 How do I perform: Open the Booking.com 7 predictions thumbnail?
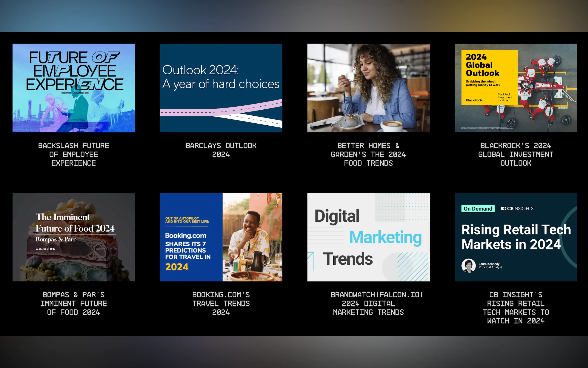pyautogui.click(x=221, y=237)
